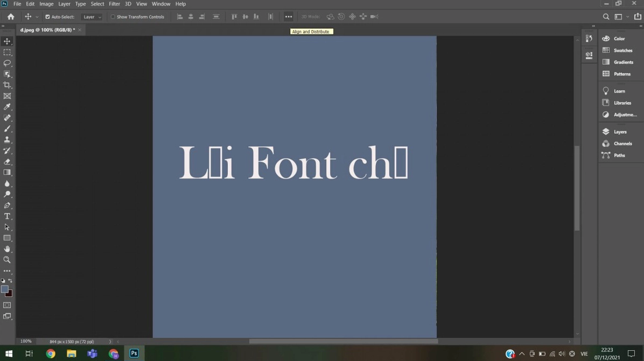Select the Frame tool
This screenshot has width=644, height=361.
[x=7, y=96]
